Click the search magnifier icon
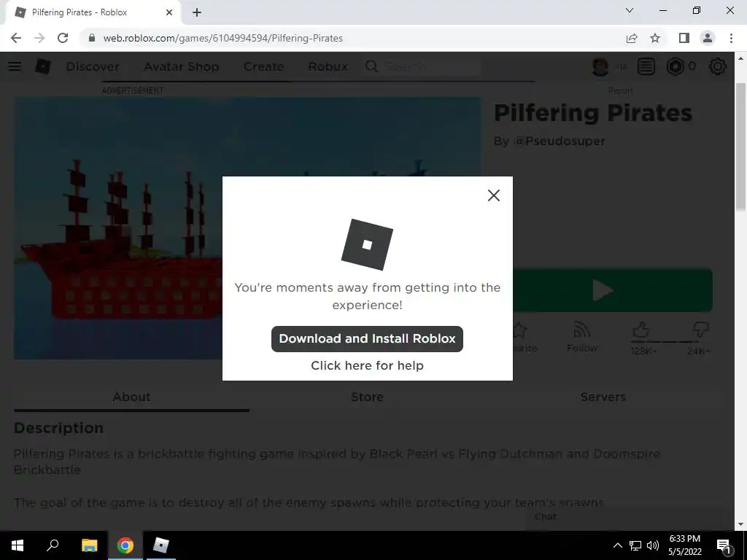This screenshot has height=560, width=747. coord(371,66)
